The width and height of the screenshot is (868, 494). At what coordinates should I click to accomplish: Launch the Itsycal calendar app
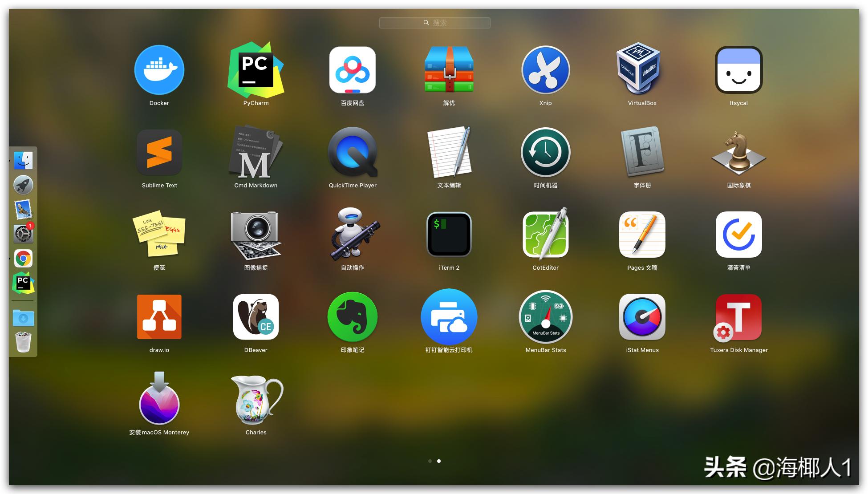tap(738, 70)
